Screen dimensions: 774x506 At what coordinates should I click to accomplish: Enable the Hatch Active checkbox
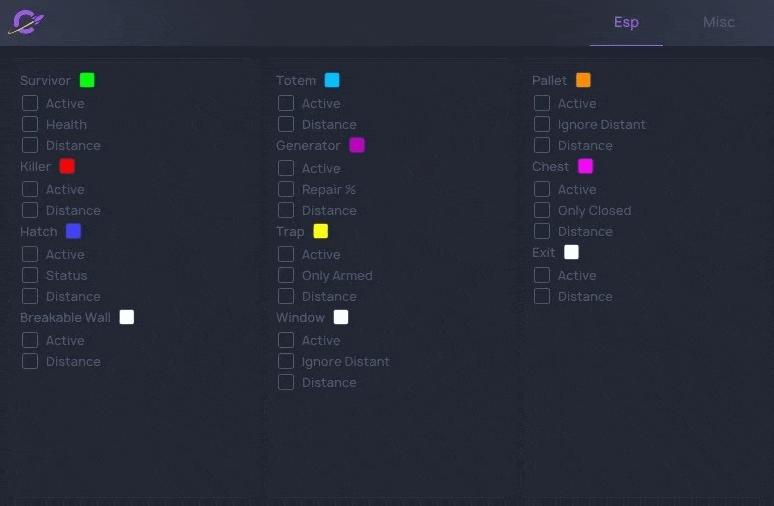pos(30,254)
